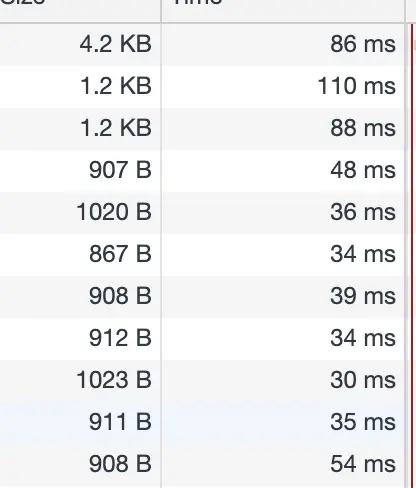Click the 912 B size cell

(80, 338)
